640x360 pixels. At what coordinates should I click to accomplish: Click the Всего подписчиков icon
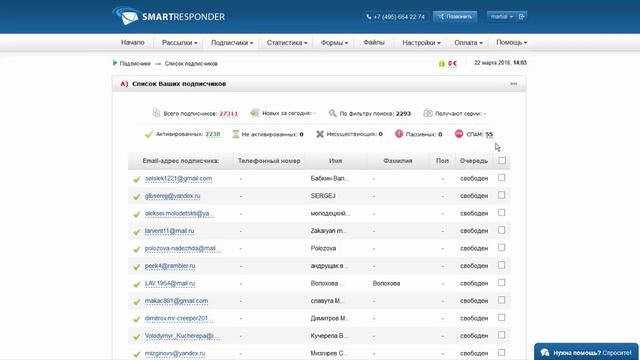[x=156, y=113]
